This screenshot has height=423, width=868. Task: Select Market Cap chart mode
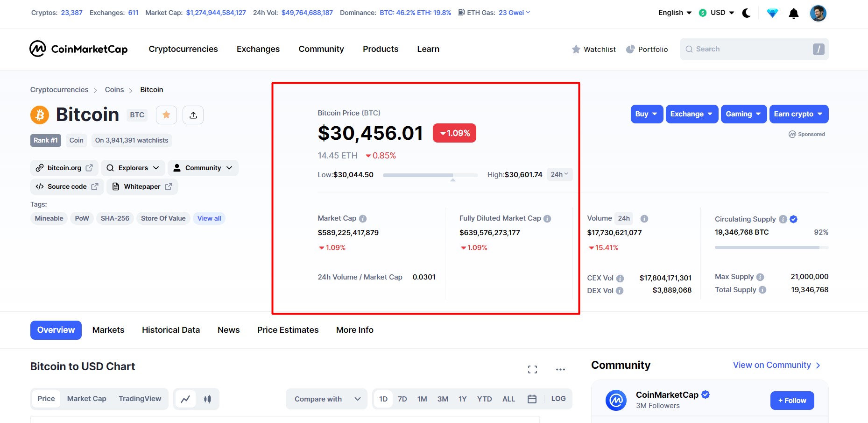86,399
